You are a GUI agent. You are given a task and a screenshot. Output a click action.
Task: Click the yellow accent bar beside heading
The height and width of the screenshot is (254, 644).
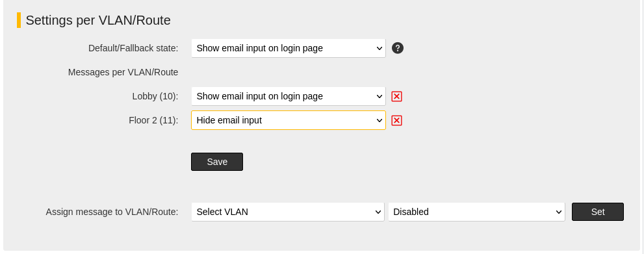pos(19,20)
